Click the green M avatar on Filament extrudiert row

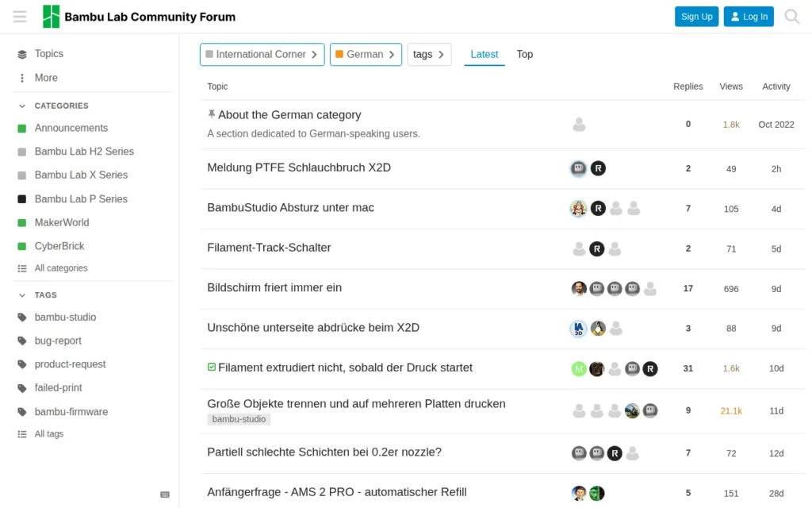coord(579,368)
